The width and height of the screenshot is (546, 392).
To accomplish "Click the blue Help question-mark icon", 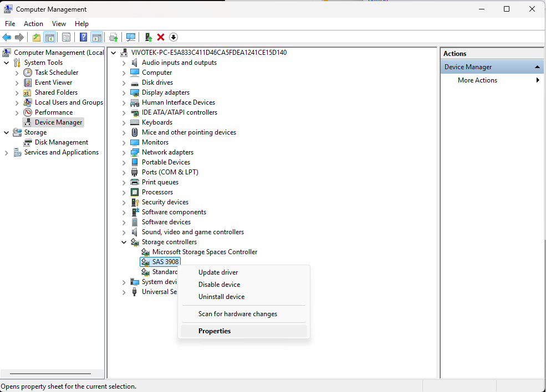I will pyautogui.click(x=84, y=37).
